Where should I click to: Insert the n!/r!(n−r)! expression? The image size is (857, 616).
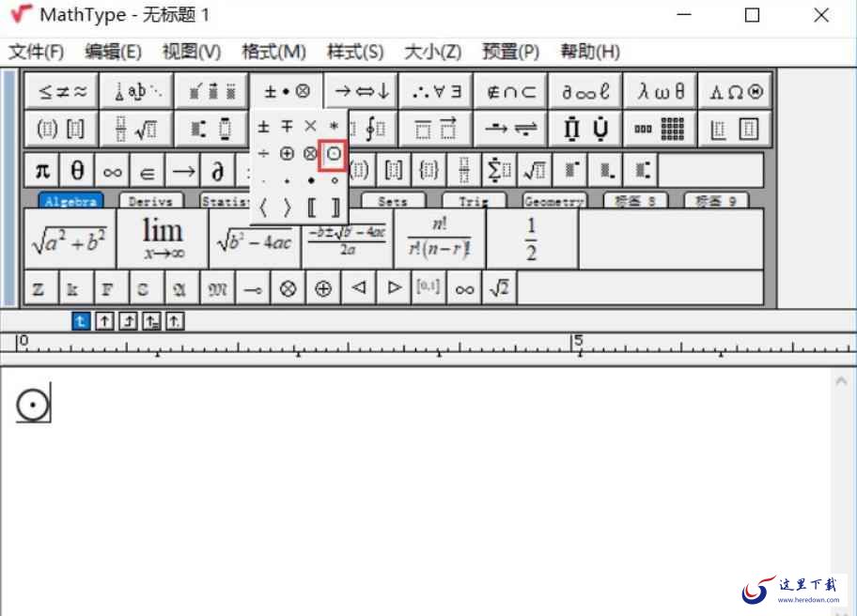(x=440, y=239)
